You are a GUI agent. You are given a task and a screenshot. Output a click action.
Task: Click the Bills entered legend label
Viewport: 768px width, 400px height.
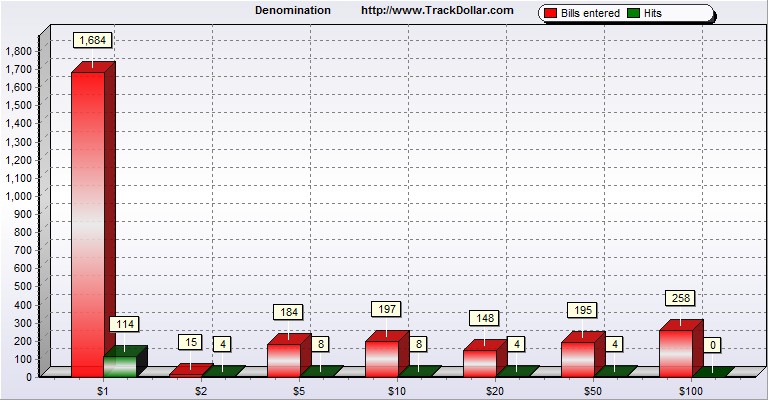[591, 13]
